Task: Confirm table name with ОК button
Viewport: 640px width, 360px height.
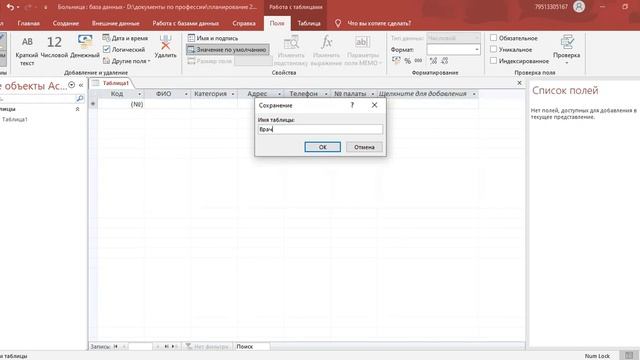Action: [322, 147]
